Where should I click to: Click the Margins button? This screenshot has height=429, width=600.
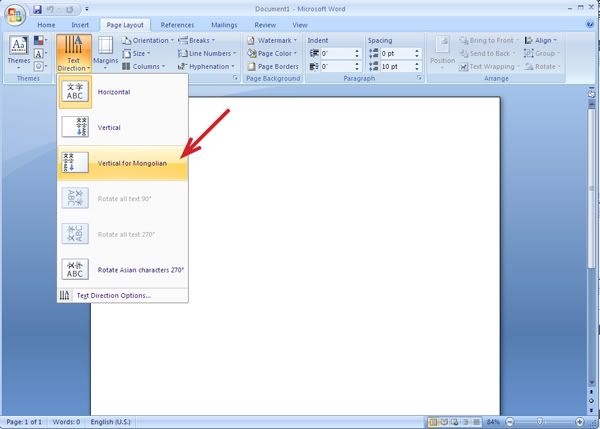(105, 53)
